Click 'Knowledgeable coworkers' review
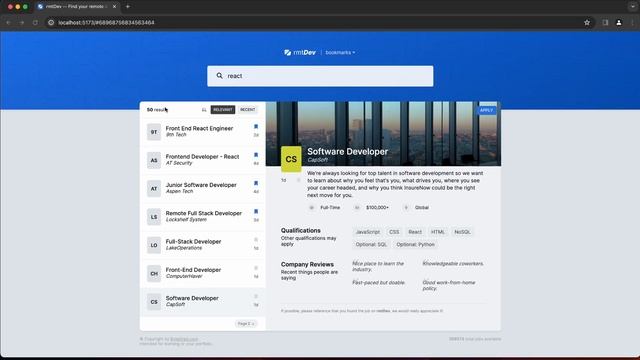 [453, 264]
